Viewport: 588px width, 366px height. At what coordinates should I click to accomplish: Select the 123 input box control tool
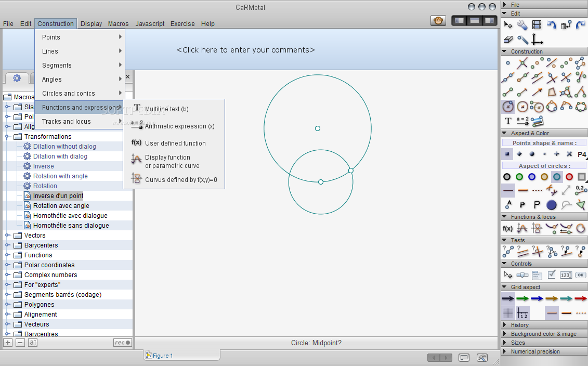[x=566, y=275]
